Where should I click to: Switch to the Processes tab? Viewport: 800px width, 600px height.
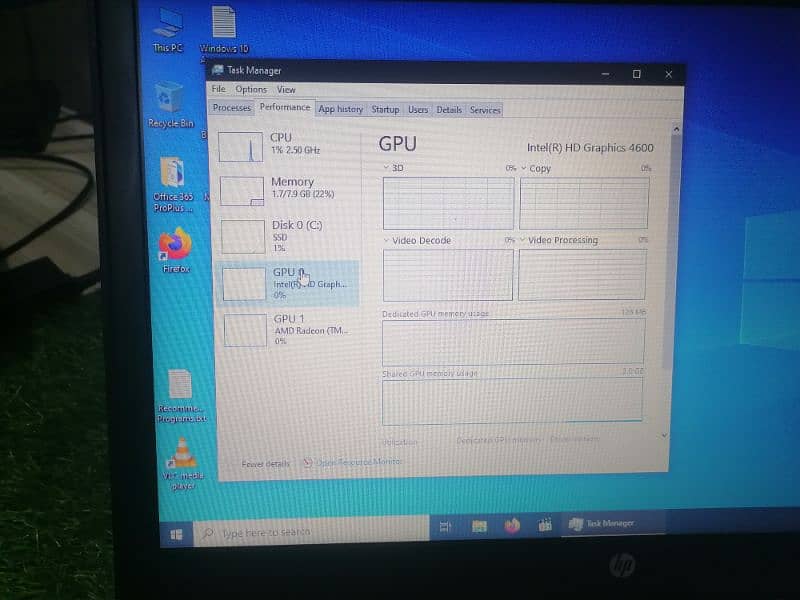231,108
